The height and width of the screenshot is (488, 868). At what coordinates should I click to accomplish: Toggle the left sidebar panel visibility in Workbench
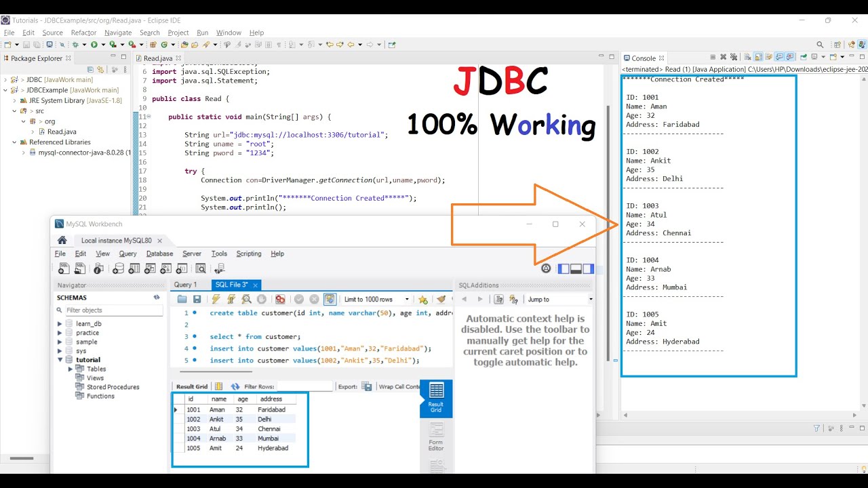click(564, 268)
